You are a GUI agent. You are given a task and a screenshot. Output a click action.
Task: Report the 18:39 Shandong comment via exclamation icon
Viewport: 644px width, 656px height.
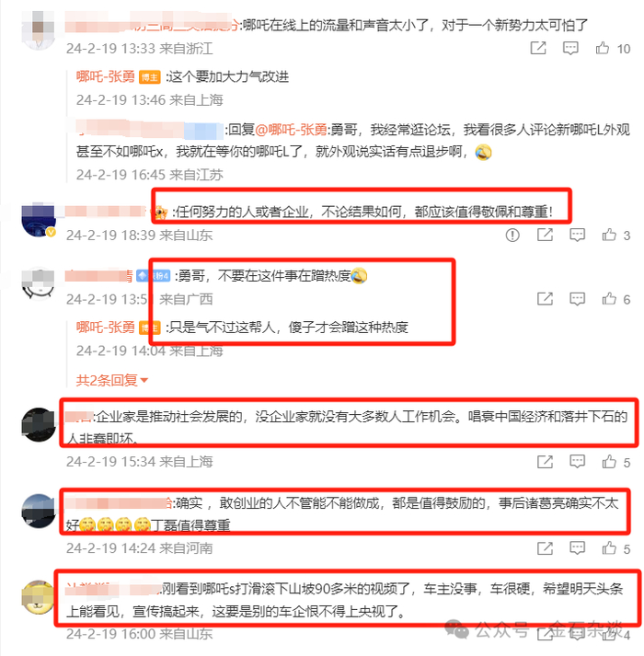(x=512, y=236)
